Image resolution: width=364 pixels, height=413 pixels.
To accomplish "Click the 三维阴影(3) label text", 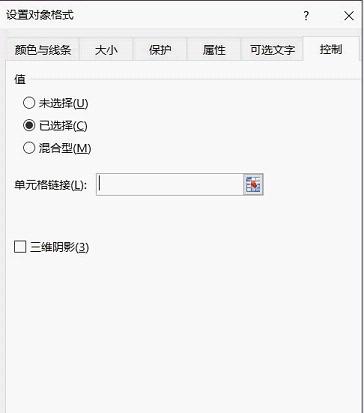I will pos(60,247).
